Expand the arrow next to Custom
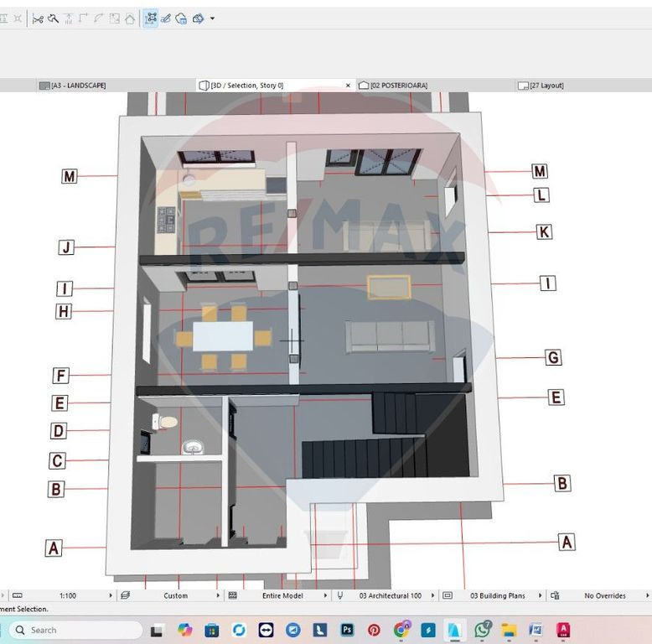The height and width of the screenshot is (644, 652). [x=218, y=595]
